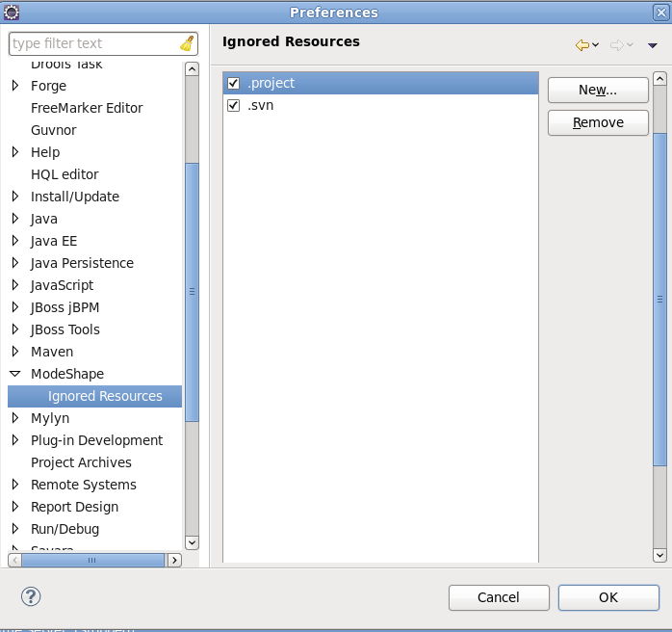Expand the Report Design tree node

tap(15, 507)
